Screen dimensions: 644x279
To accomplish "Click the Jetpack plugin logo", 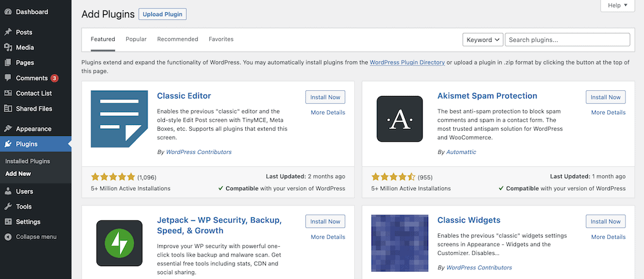I will [x=119, y=244].
